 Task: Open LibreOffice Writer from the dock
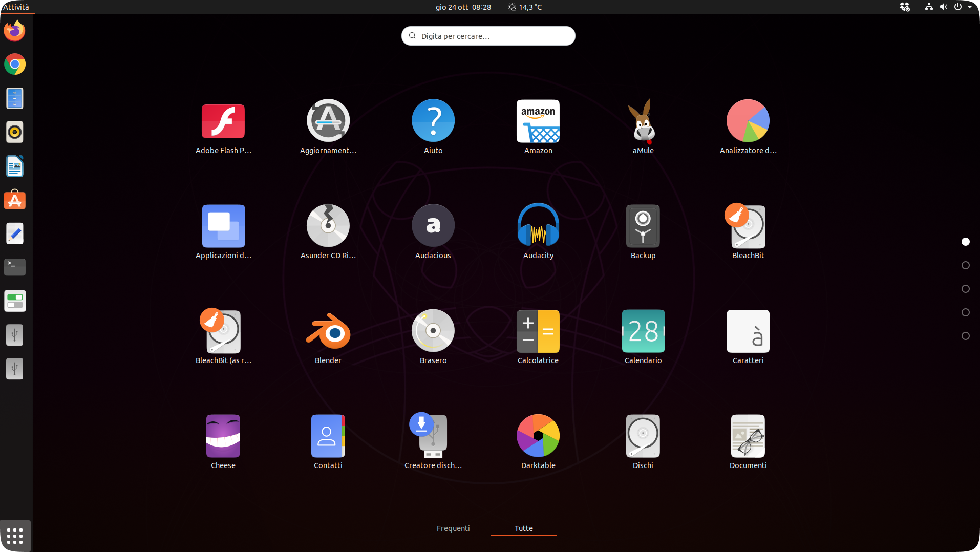[x=15, y=166]
